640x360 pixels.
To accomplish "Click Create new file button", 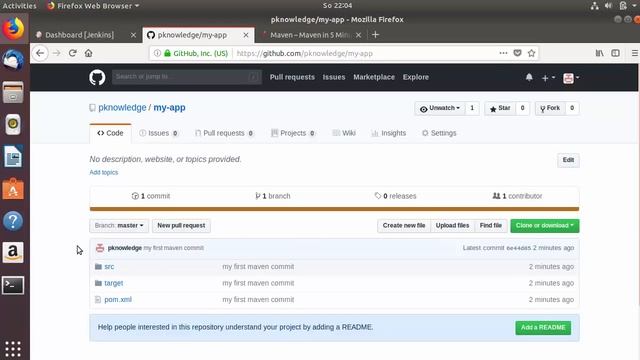I will coord(404,225).
